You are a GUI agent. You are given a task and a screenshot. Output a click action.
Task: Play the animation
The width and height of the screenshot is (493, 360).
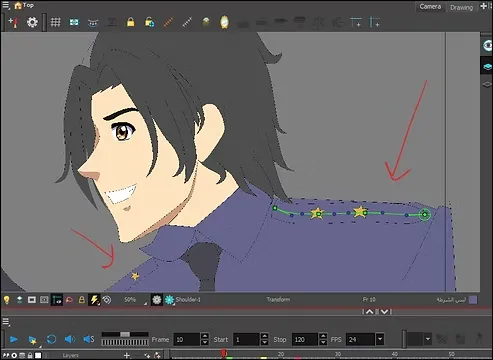[x=13, y=339]
